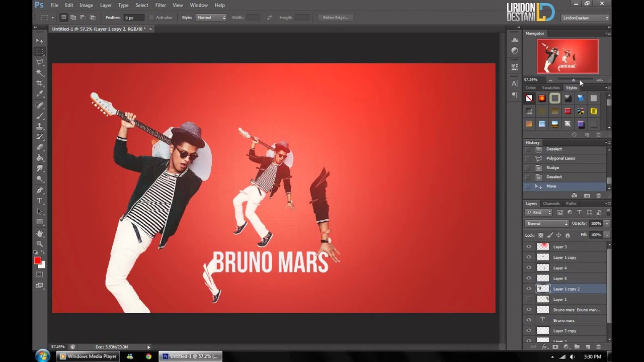644x362 pixels.
Task: Open the History panel flyout menu
Action: (x=608, y=143)
